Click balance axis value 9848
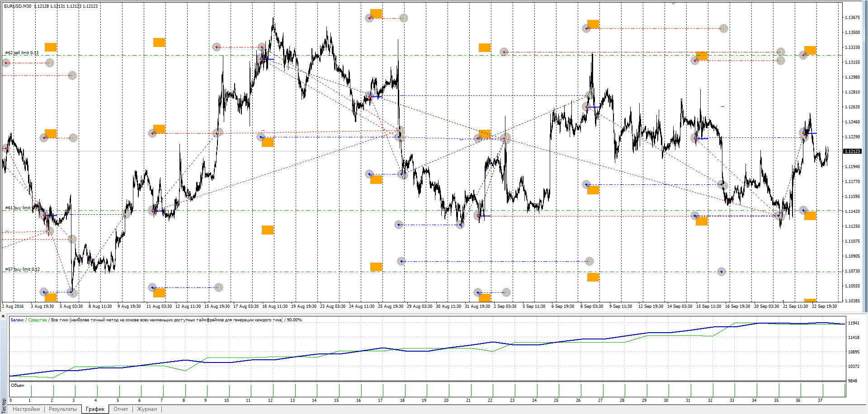This screenshot has width=868, height=414. click(x=853, y=381)
